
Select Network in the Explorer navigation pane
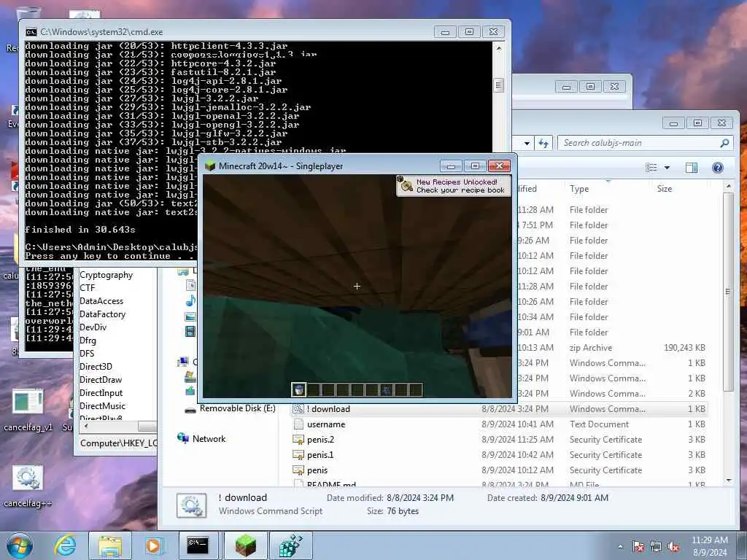pyautogui.click(x=209, y=439)
